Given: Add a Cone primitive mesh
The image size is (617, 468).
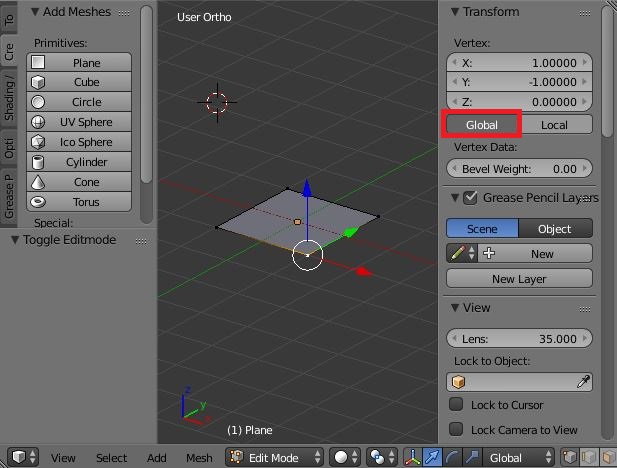Looking at the screenshot, I should [x=79, y=182].
